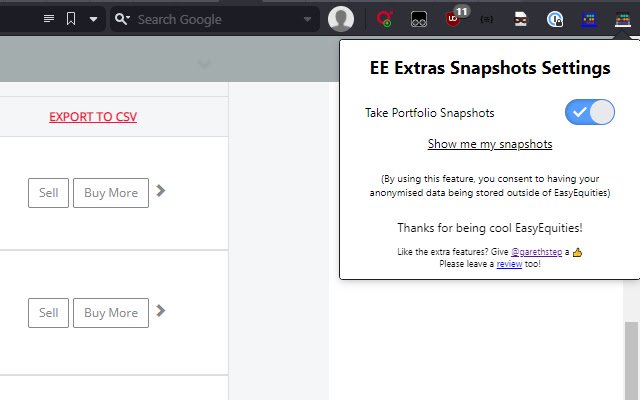The height and width of the screenshot is (400, 640).
Task: Expand second holding row chevron
Action: click(x=161, y=311)
